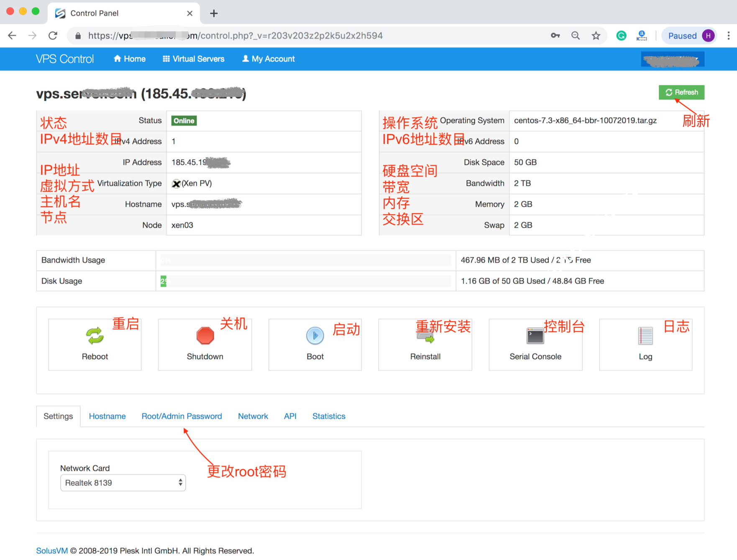
Task: Open the Log notepad icon
Action: [645, 336]
